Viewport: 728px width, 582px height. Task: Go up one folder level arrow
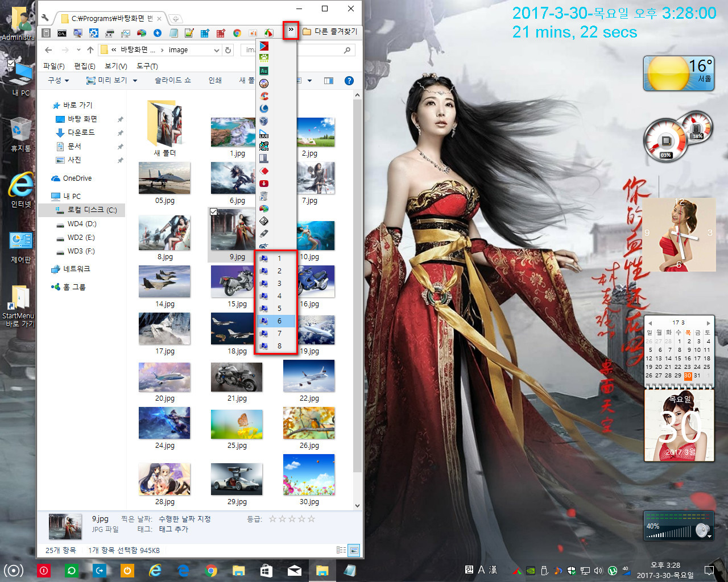click(90, 50)
